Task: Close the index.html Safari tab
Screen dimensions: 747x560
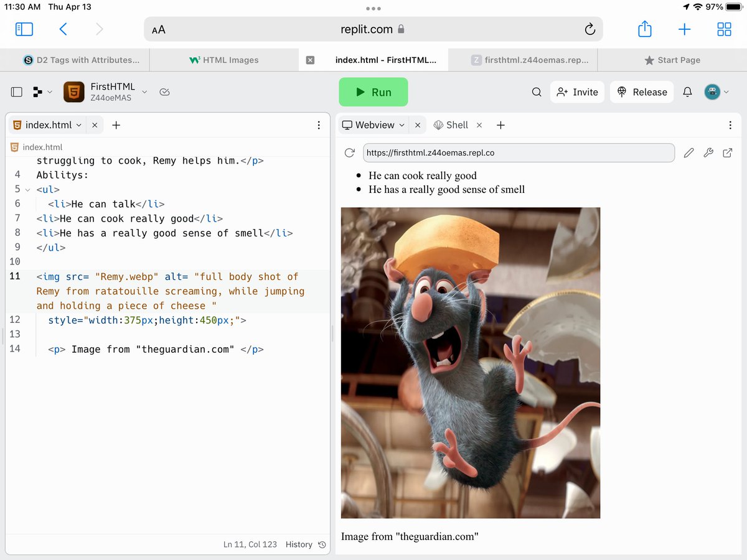Action: 310,60
